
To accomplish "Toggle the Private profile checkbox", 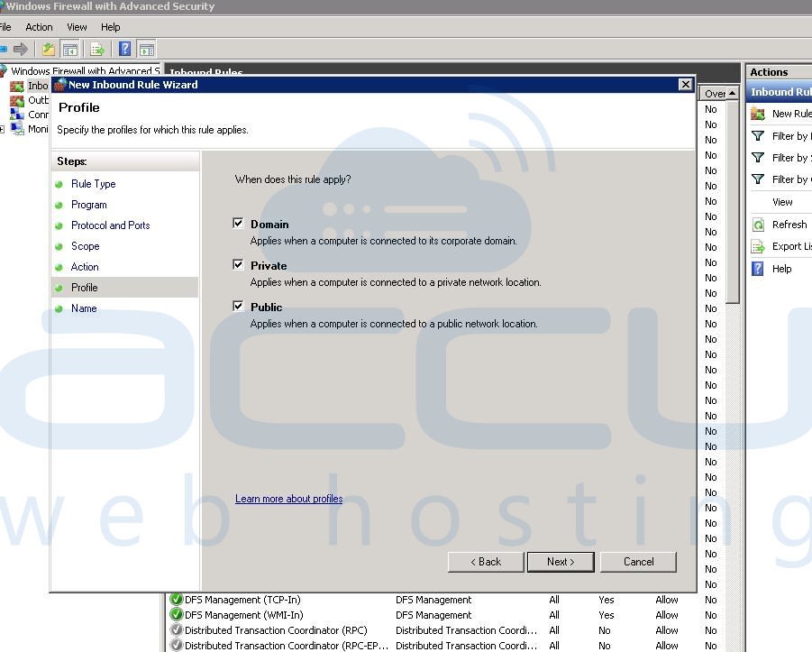I will pyautogui.click(x=238, y=265).
